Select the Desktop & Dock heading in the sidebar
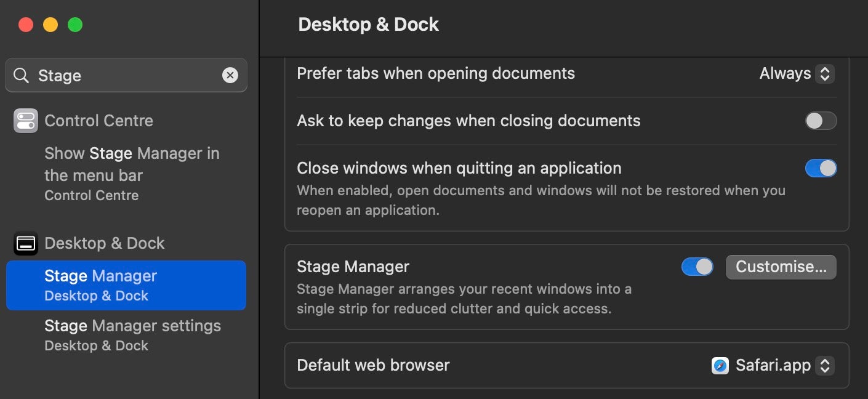 pyautogui.click(x=105, y=243)
